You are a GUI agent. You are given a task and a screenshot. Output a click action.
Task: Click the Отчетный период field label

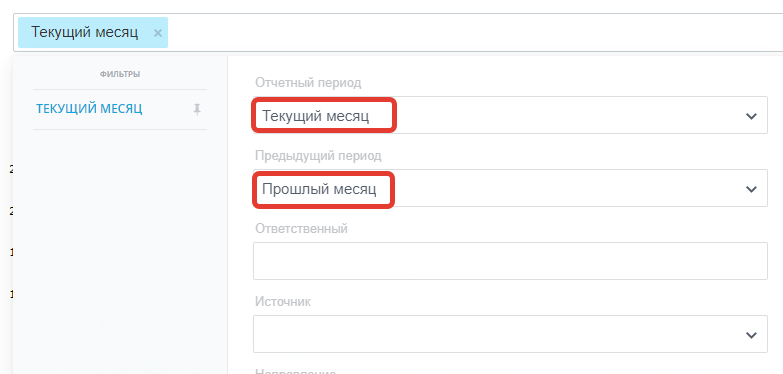[x=308, y=82]
